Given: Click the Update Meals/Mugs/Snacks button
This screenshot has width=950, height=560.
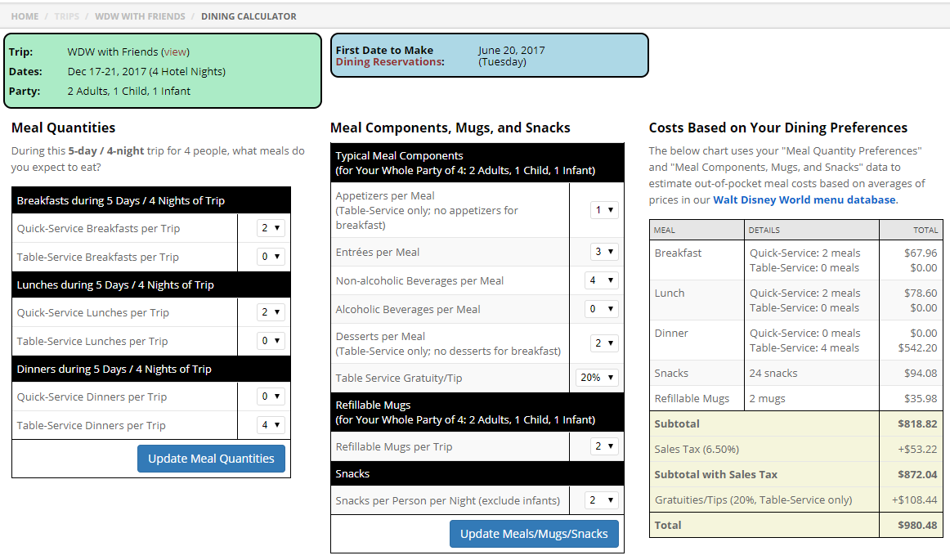Looking at the screenshot, I should [x=534, y=534].
